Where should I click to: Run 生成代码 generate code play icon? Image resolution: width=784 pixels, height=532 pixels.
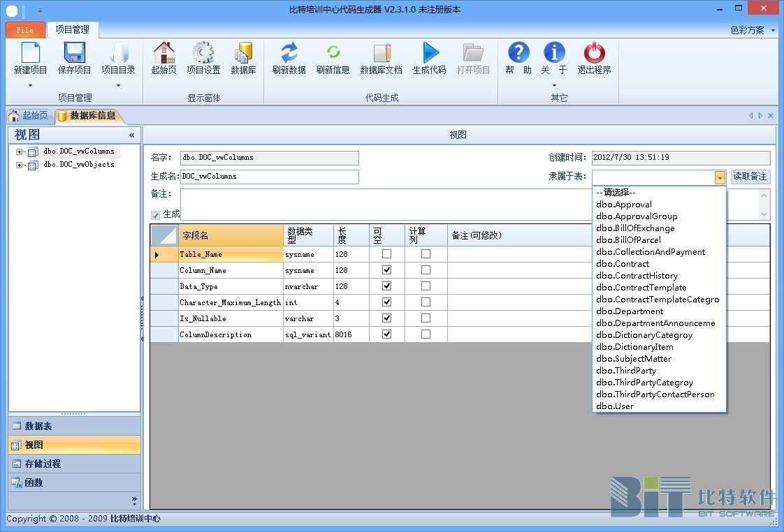pyautogui.click(x=429, y=53)
